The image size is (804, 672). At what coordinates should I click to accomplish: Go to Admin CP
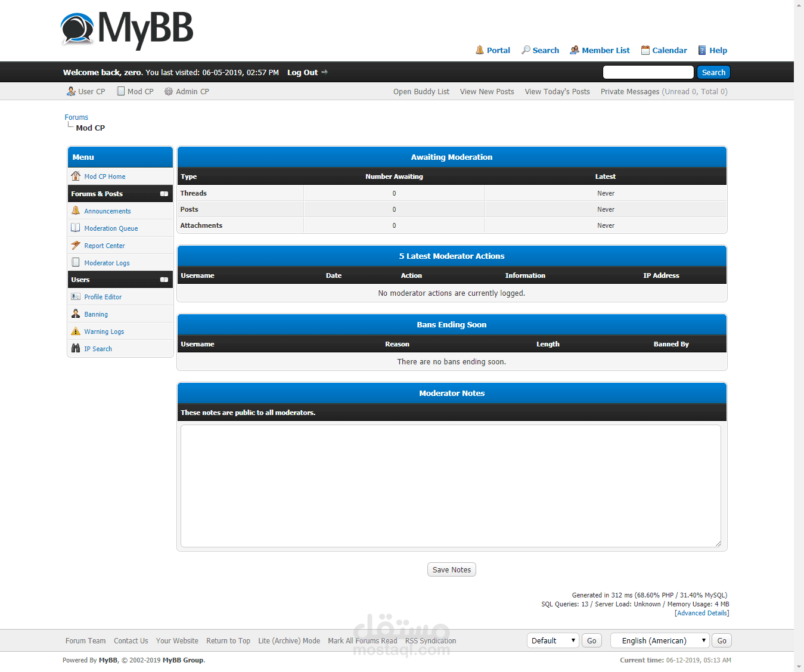(193, 91)
